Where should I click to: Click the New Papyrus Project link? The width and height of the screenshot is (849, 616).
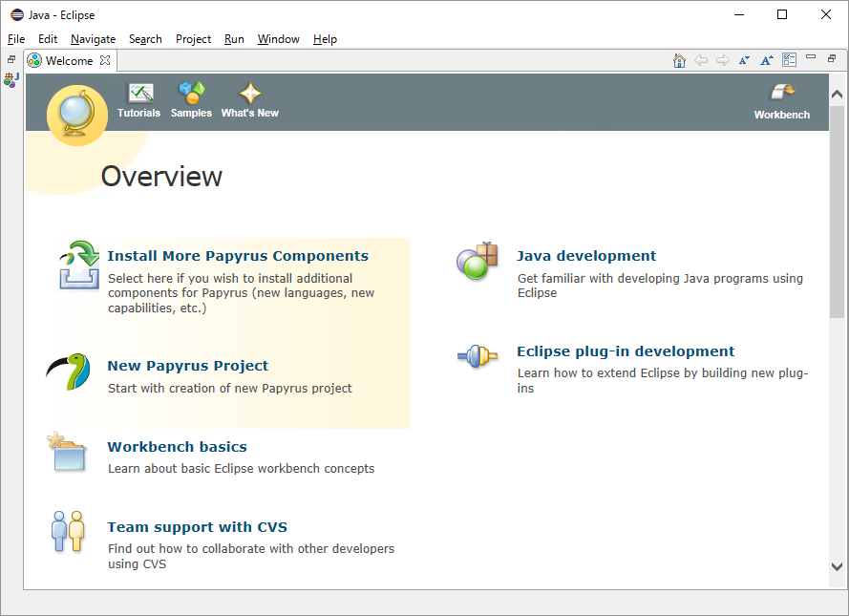click(x=187, y=366)
